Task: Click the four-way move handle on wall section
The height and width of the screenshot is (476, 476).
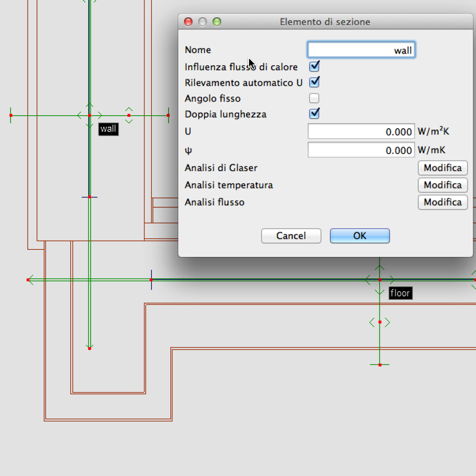Action: [89, 115]
